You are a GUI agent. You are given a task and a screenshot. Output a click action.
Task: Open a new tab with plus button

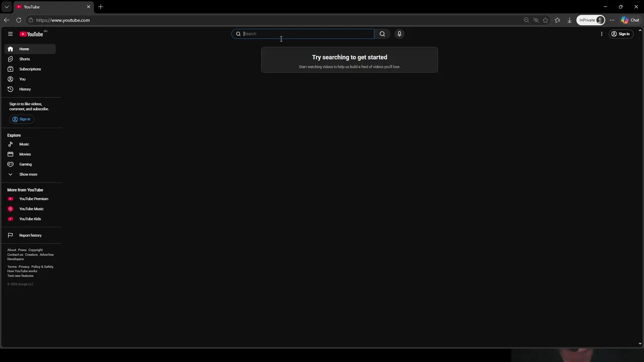click(101, 7)
